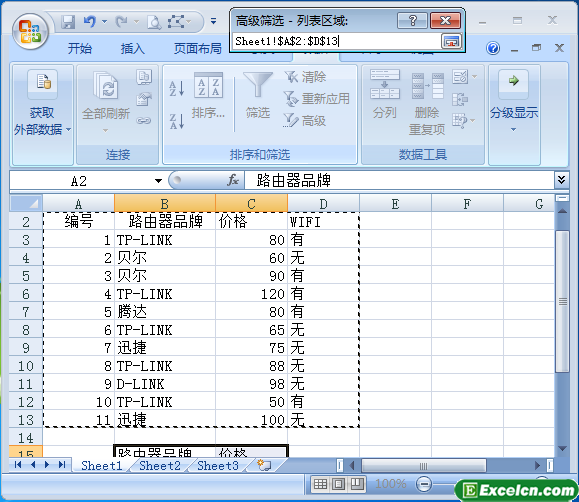
Task: Click the help button in Advanced Filter dialog
Action: coord(412,20)
